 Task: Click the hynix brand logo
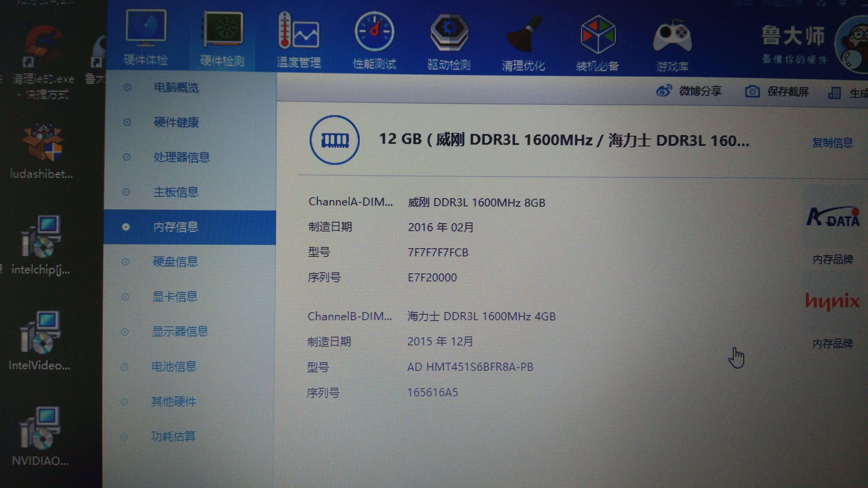click(x=832, y=302)
